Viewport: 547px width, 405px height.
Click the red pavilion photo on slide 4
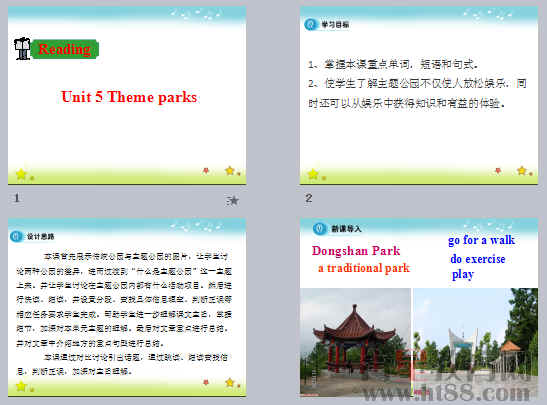click(x=355, y=342)
